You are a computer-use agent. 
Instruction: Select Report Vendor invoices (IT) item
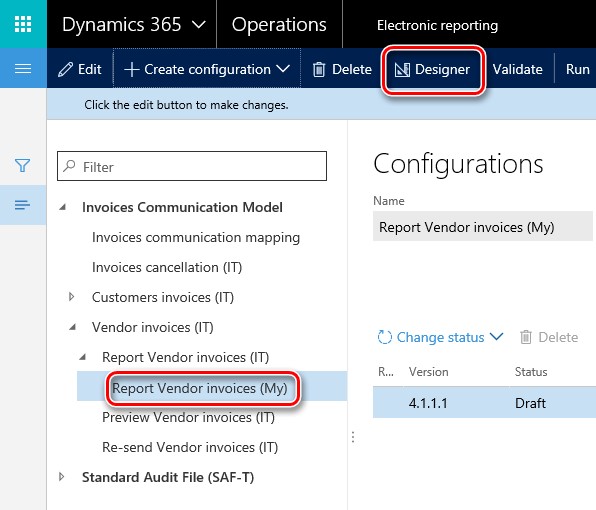pyautogui.click(x=185, y=357)
